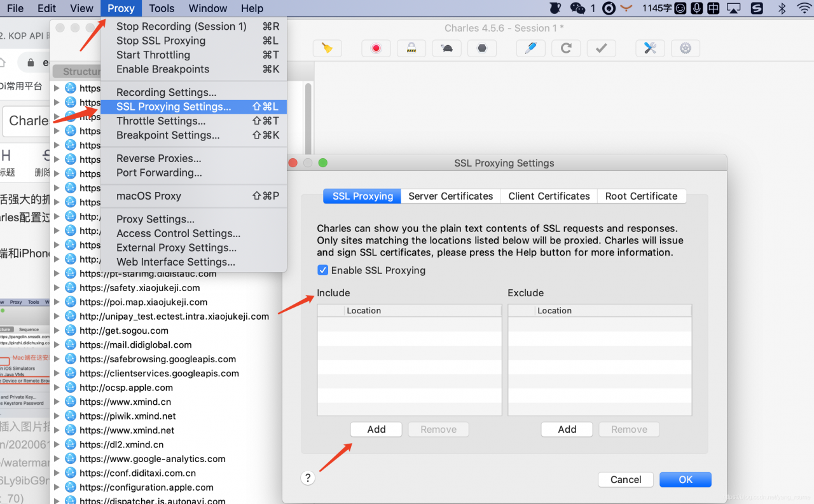This screenshot has width=814, height=504.
Task: Click the smiley face icon in menu bar
Action: point(681,8)
